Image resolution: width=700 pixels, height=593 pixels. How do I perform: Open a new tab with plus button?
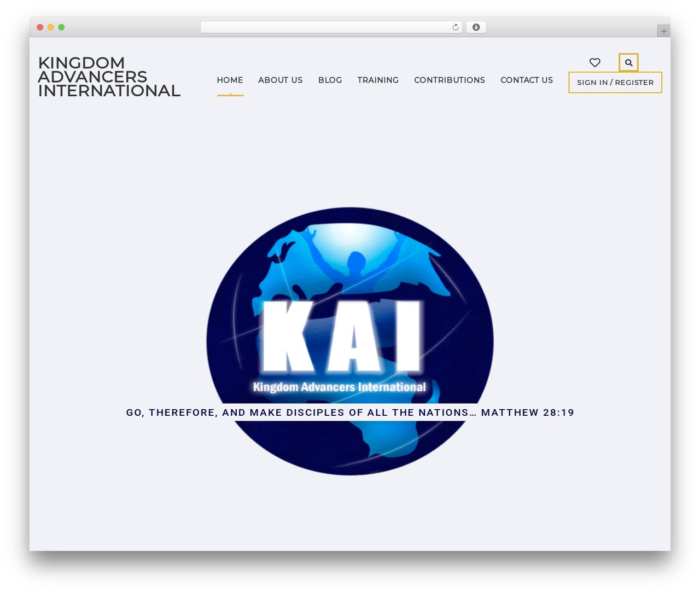tap(663, 31)
